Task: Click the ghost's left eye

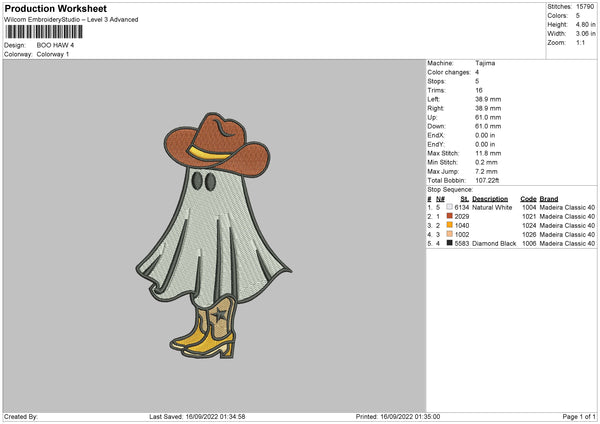Action: (x=197, y=182)
